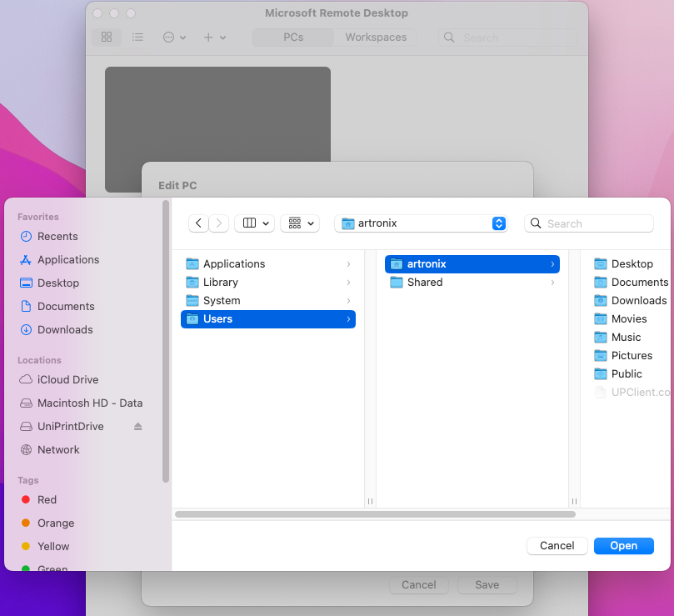Click the Open button
The width and height of the screenshot is (674, 616).
[x=624, y=545]
